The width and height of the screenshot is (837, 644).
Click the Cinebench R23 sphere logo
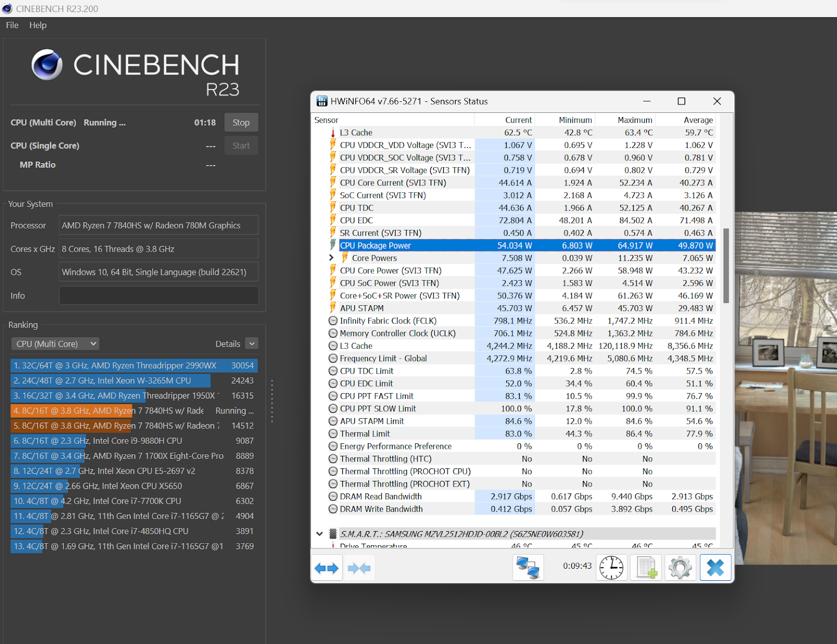click(47, 65)
